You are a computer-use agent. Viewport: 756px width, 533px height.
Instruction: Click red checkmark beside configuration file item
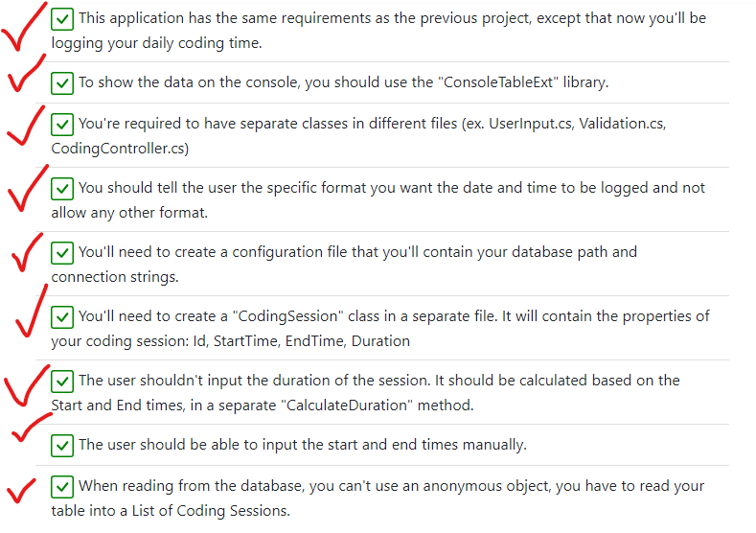click(x=27, y=252)
